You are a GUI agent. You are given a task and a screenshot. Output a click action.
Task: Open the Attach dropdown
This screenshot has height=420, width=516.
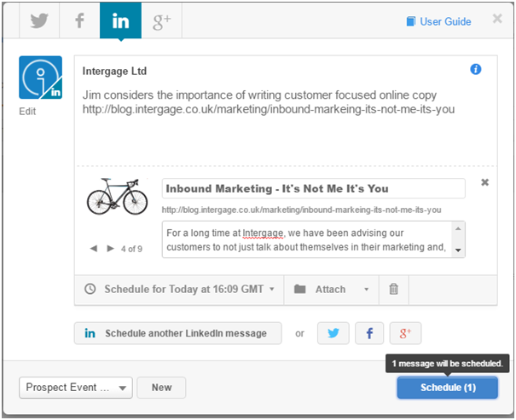pyautogui.click(x=332, y=289)
